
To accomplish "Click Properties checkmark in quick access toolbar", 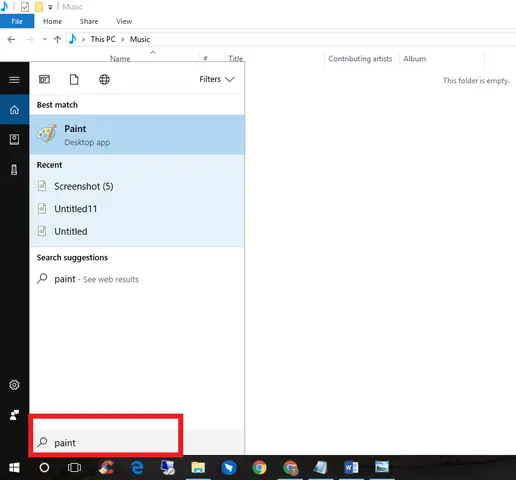I will (x=25, y=7).
